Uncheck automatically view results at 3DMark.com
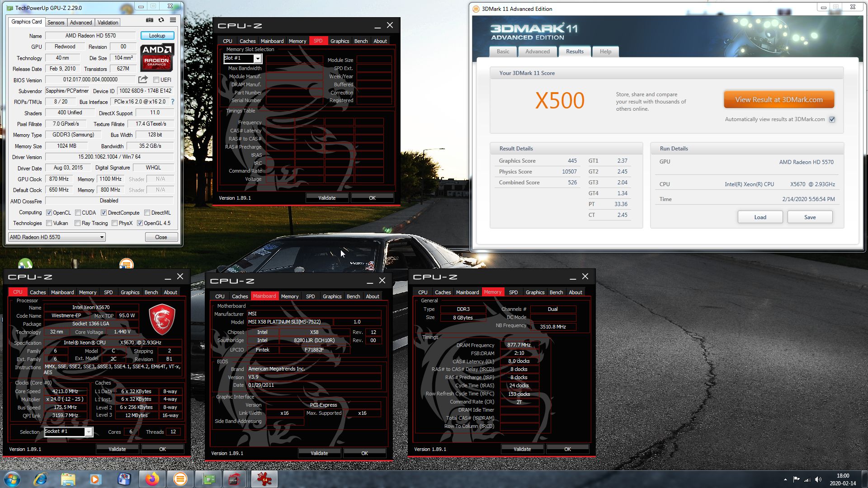 (832, 119)
